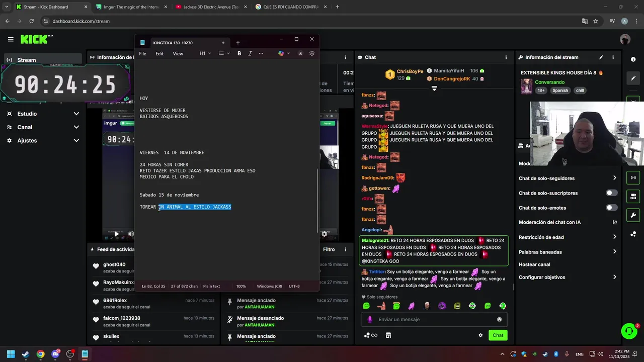This screenshot has height=362, width=644.
Task: Open the H1 heading dropdown in Notepad
Action: click(205, 53)
